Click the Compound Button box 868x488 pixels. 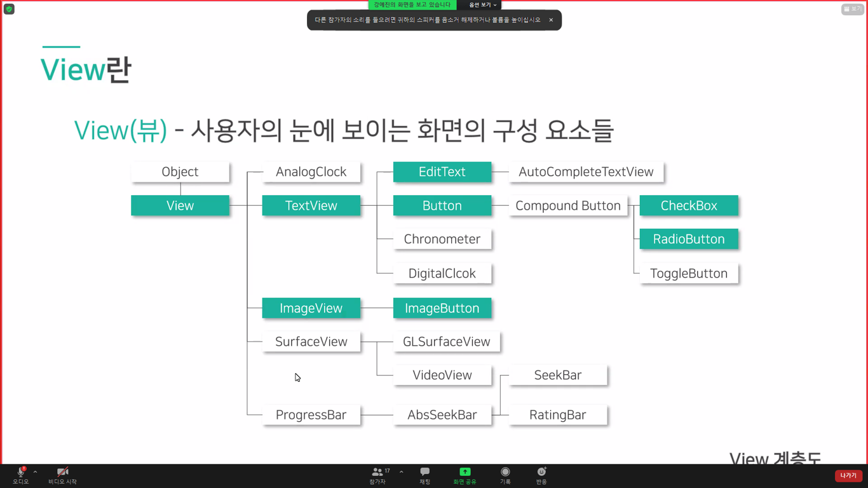pos(567,205)
